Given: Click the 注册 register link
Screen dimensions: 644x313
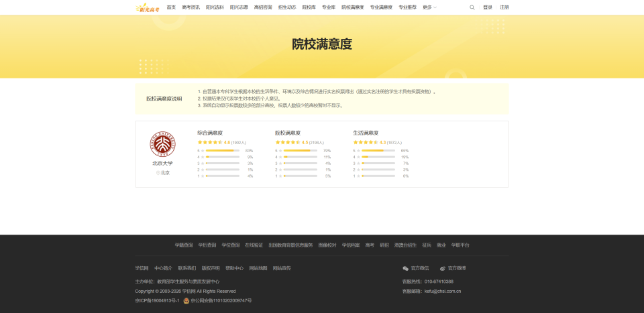Looking at the screenshot, I should 504,7.
